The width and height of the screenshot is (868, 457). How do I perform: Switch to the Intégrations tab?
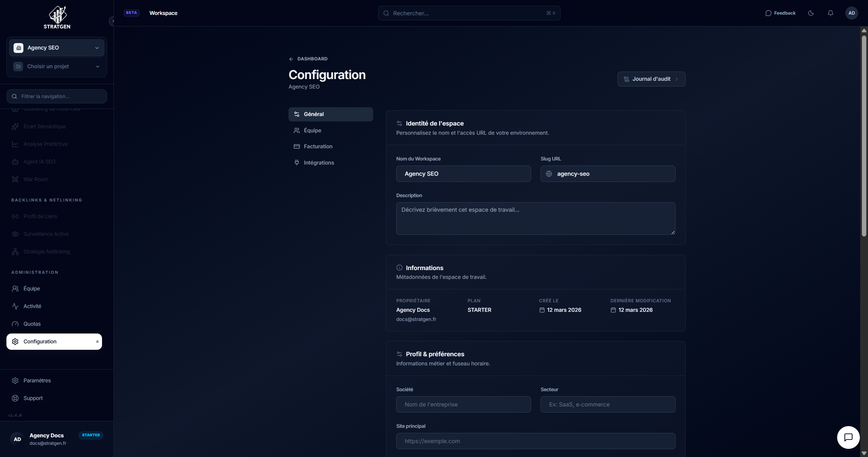pos(318,163)
